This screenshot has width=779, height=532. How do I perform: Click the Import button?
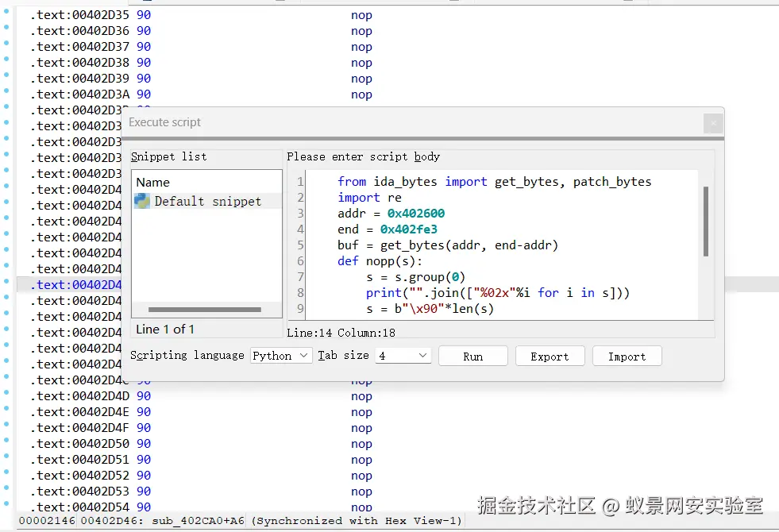point(627,357)
